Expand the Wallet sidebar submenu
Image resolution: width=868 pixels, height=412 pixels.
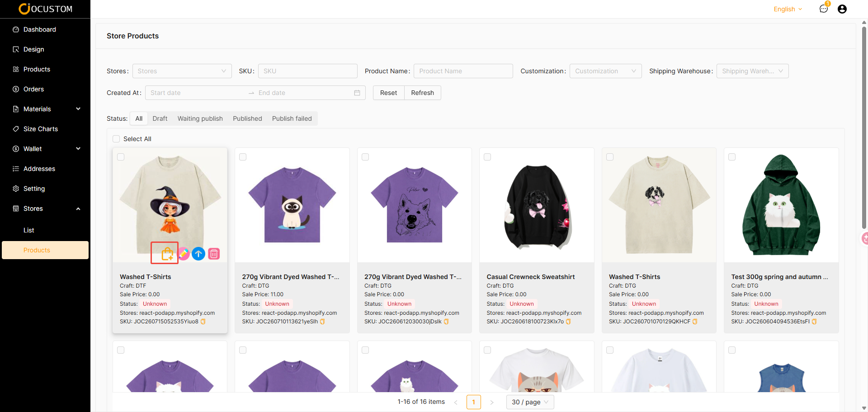click(x=78, y=149)
